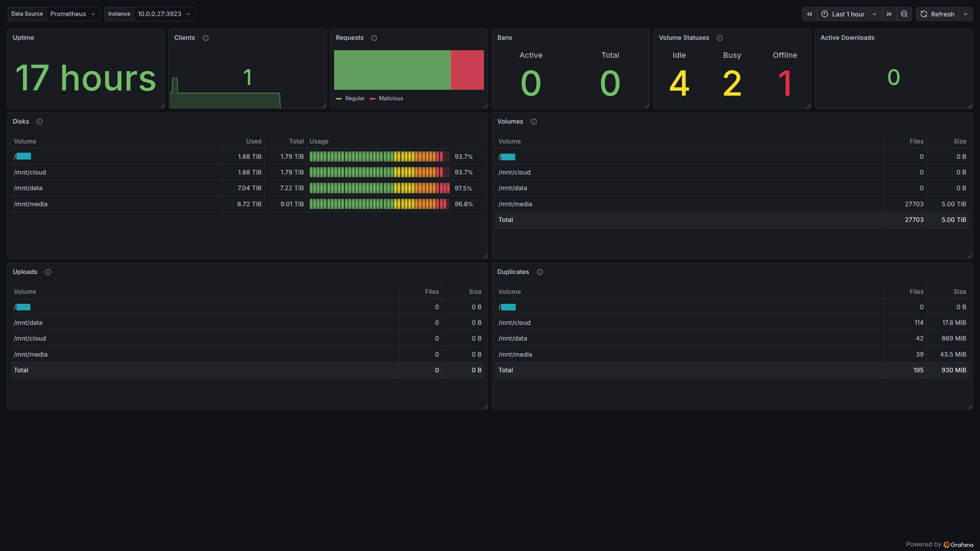
Task: Sort Disks table by Volume header
Action: pyautogui.click(x=25, y=142)
